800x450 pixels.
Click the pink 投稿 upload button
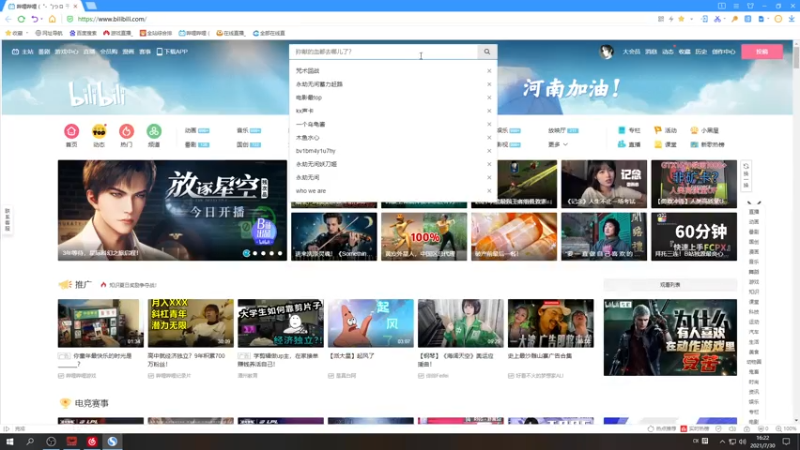pyautogui.click(x=762, y=52)
